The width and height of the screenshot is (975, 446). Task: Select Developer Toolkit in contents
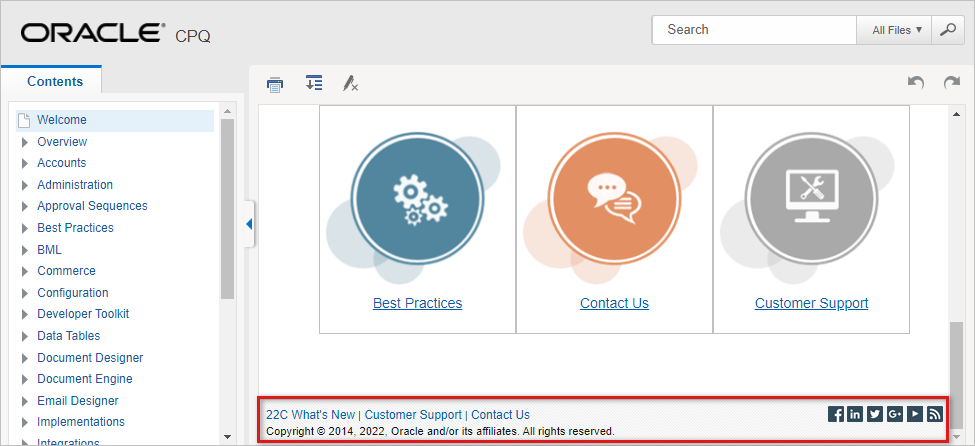(83, 314)
